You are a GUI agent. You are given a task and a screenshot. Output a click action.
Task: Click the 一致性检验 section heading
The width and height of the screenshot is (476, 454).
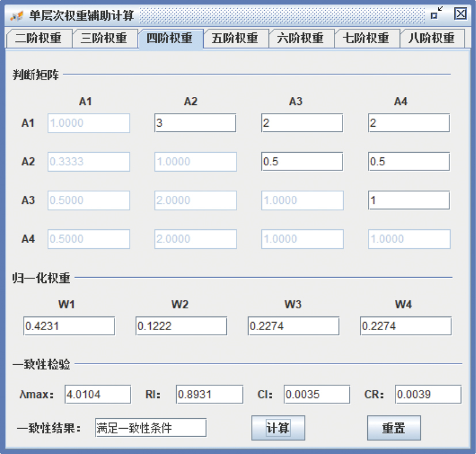pyautogui.click(x=41, y=364)
